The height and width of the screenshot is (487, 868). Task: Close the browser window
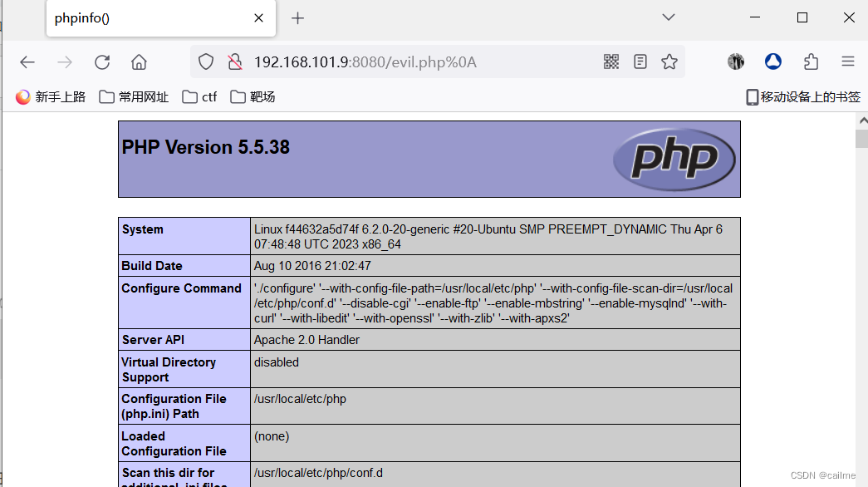coord(849,17)
